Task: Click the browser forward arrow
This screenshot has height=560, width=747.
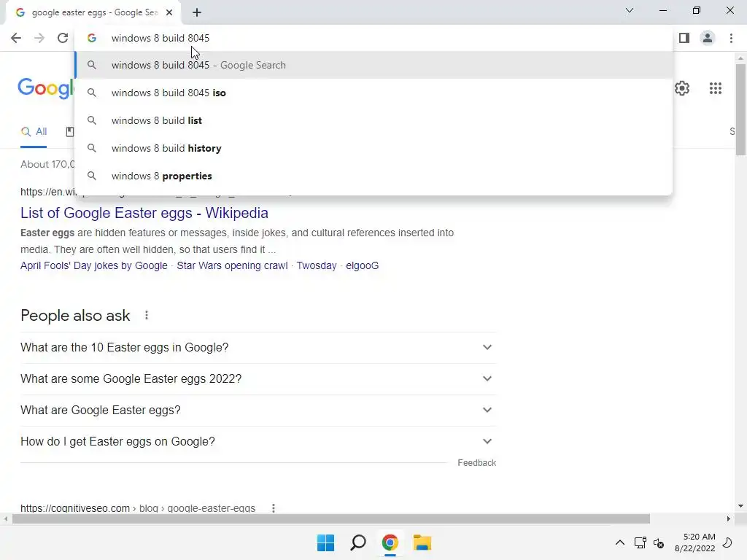Action: (39, 38)
